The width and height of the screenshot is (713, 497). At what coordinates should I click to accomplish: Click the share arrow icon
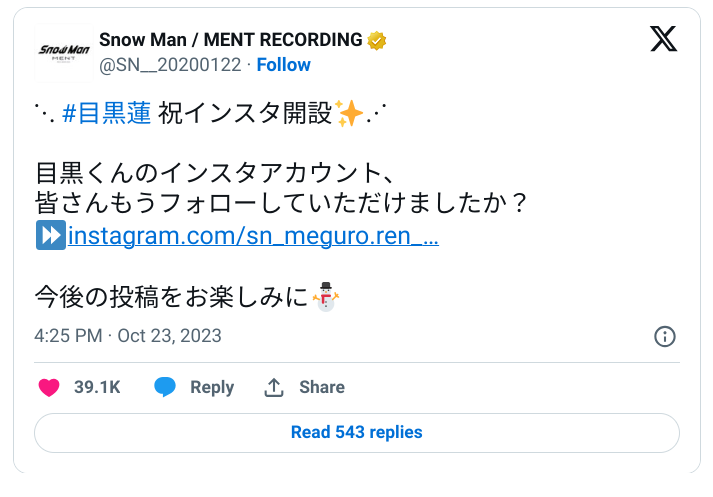point(274,387)
